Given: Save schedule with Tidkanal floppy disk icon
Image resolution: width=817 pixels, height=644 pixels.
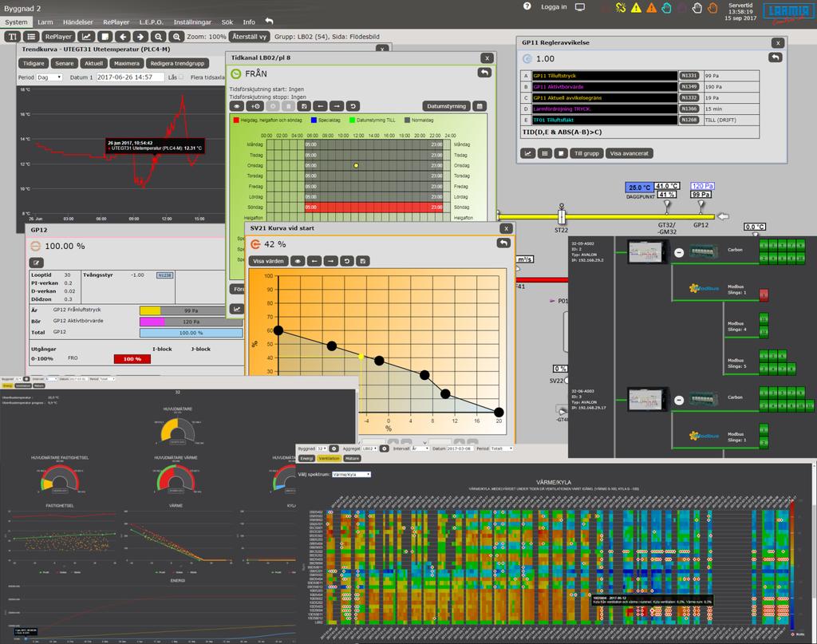Looking at the screenshot, I should 304,106.
